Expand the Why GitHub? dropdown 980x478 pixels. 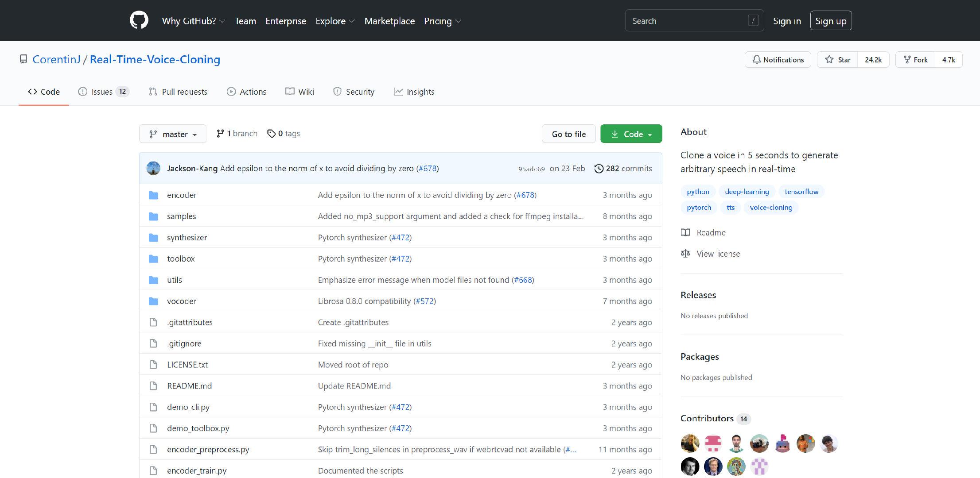coord(193,21)
